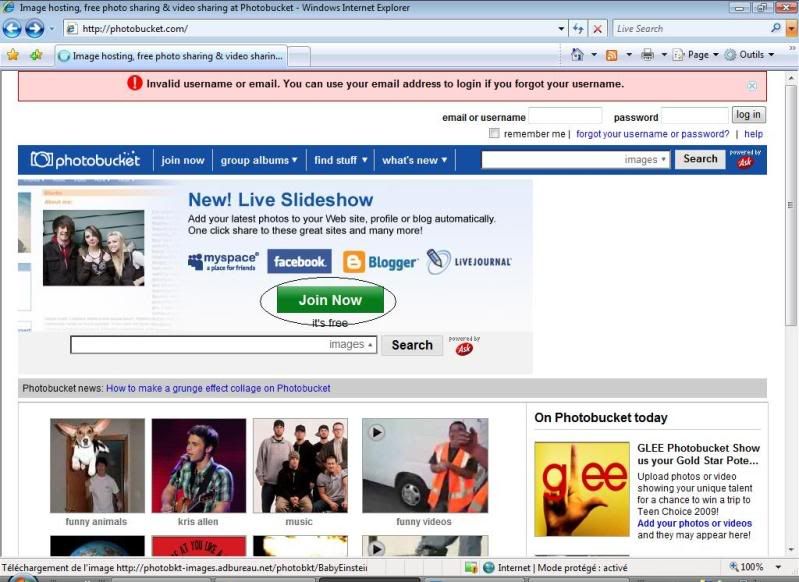Focus the email or username field

565,116
